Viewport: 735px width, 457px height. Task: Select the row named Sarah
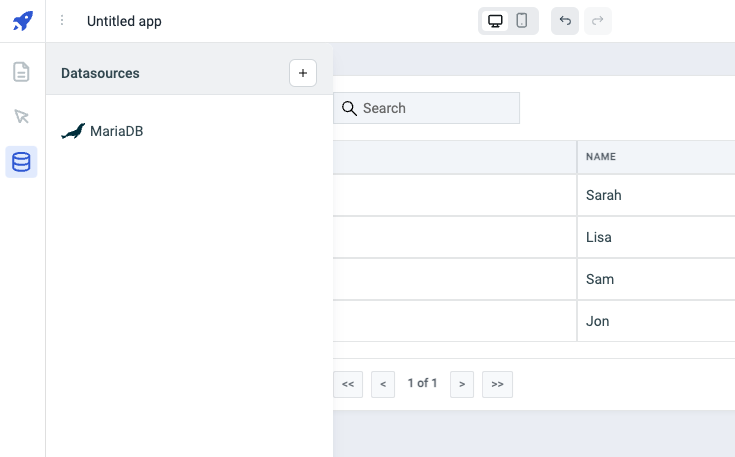(604, 195)
